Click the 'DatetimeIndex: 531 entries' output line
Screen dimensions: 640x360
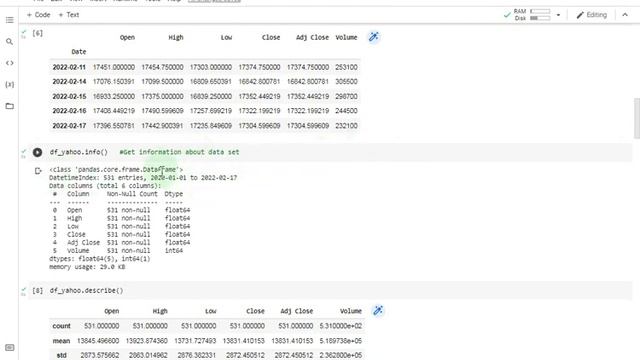pyautogui.click(x=143, y=178)
